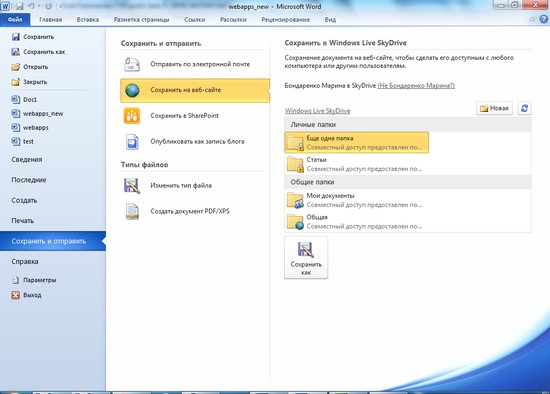This screenshot has width=550, height=394.
Task: Click the change file type icon
Action: point(132,186)
